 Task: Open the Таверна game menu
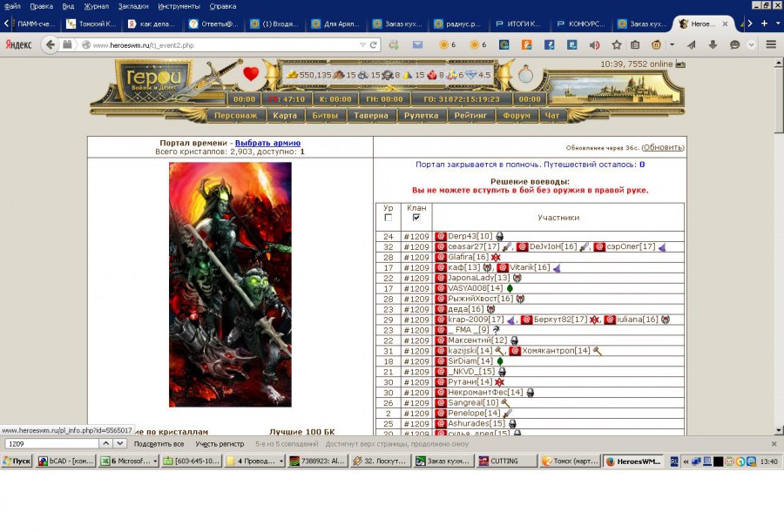(x=370, y=116)
